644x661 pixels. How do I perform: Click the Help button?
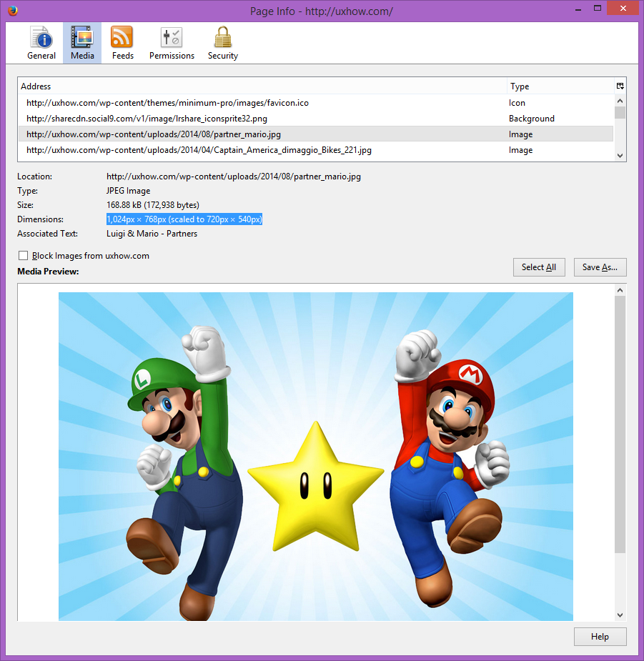point(600,637)
